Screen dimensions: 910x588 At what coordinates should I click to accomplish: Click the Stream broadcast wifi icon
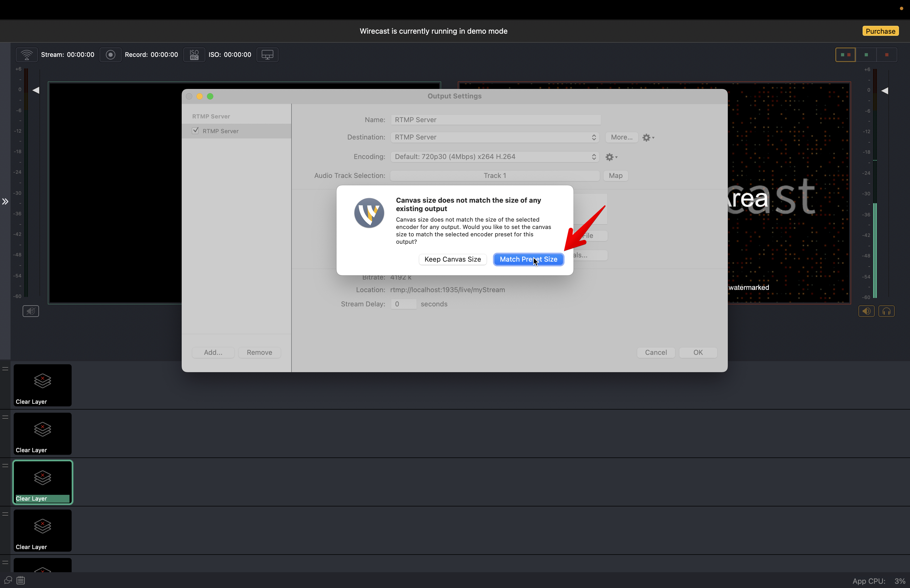27,54
